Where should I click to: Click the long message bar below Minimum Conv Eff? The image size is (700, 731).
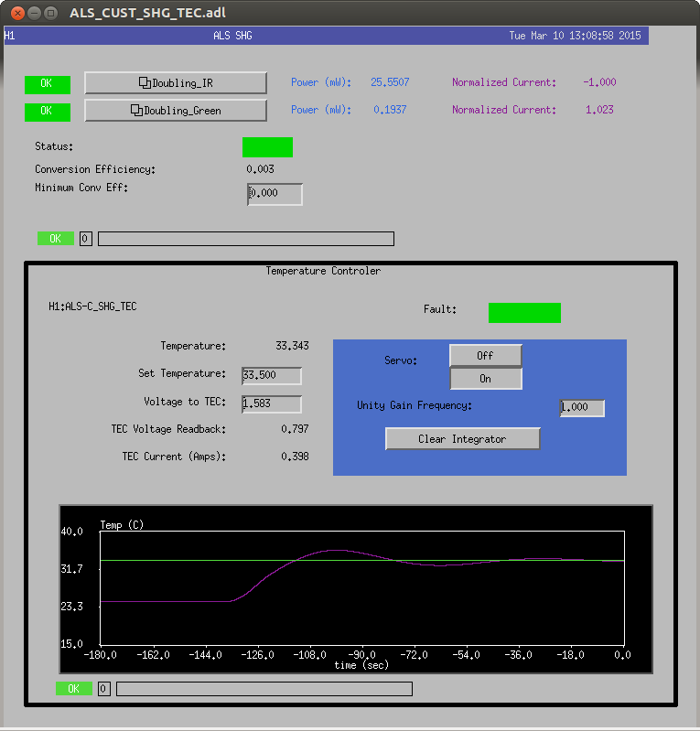[246, 239]
